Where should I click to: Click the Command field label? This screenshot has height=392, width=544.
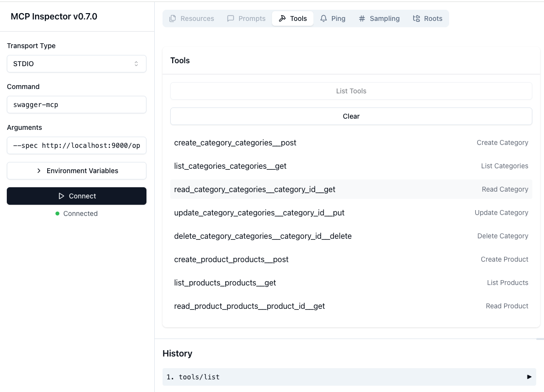pyautogui.click(x=23, y=87)
